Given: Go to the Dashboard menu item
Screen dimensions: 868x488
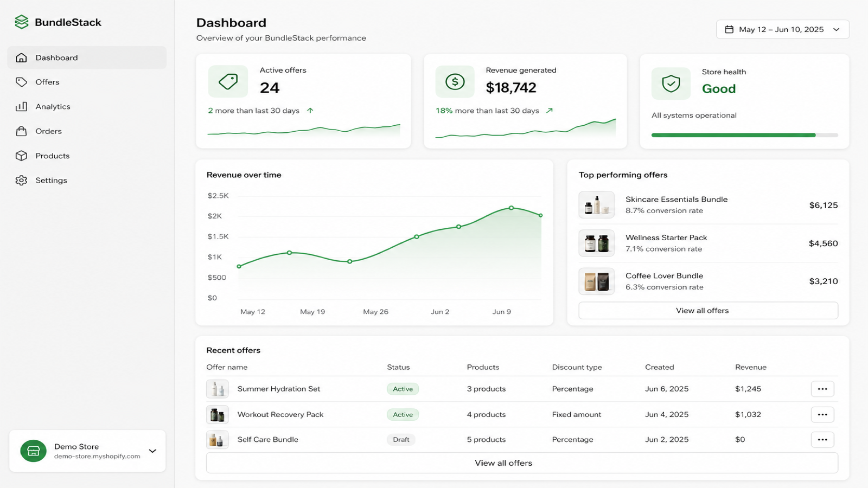Looking at the screenshot, I should pos(87,57).
